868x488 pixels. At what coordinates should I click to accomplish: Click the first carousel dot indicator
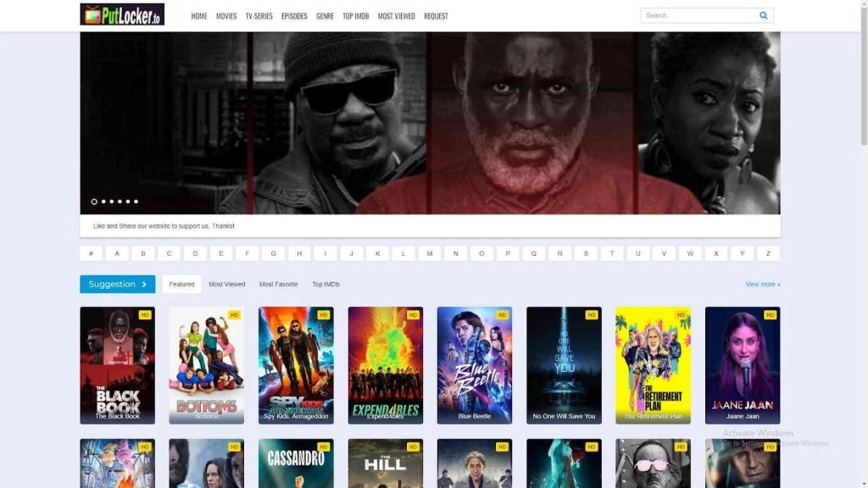click(x=94, y=202)
